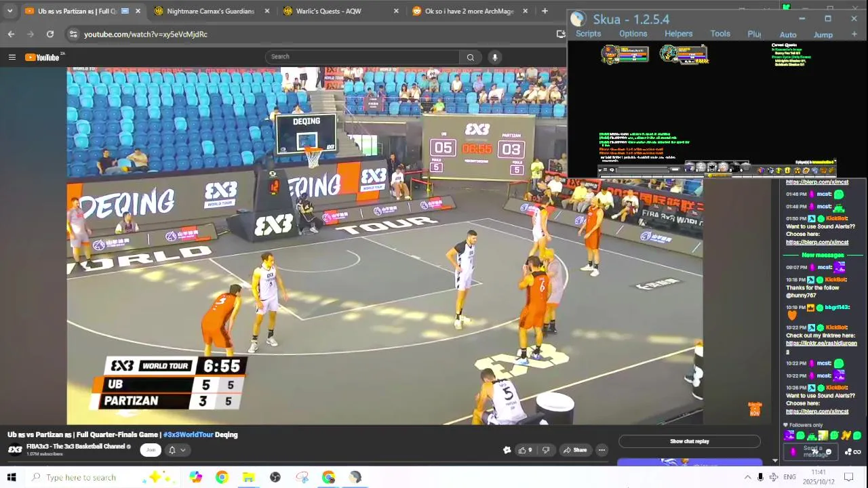Share the YouTube video
Viewport: 868px width, 488px height.
pyautogui.click(x=575, y=450)
